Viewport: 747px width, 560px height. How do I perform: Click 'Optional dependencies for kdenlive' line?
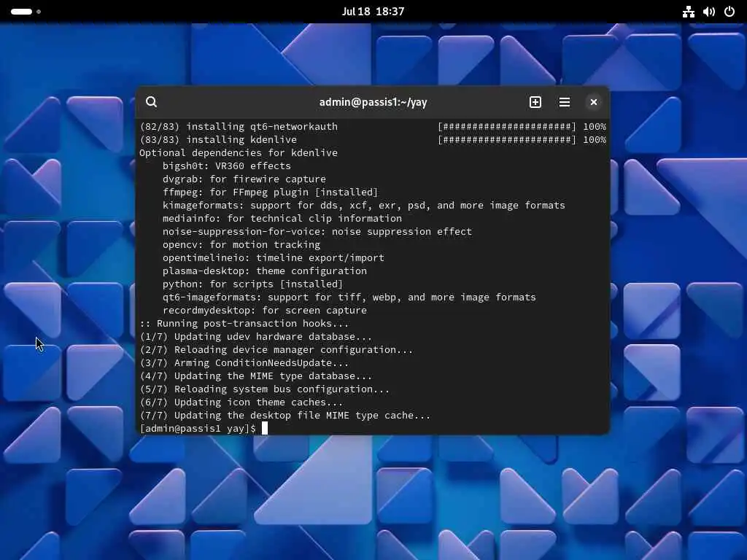tap(239, 153)
